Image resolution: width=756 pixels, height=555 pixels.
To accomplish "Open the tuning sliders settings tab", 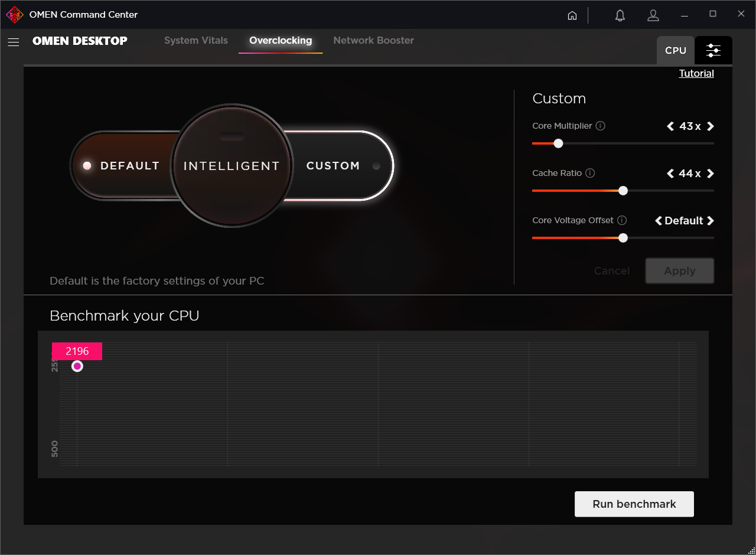I will pos(713,50).
